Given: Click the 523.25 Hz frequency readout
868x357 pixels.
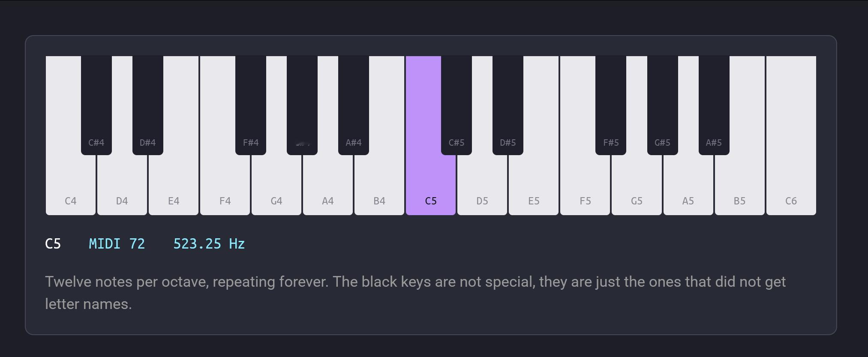Looking at the screenshot, I should pyautogui.click(x=209, y=244).
